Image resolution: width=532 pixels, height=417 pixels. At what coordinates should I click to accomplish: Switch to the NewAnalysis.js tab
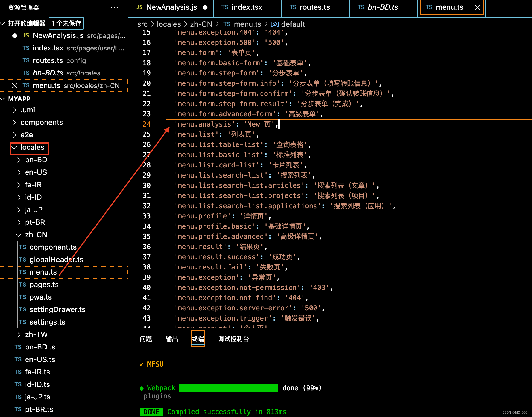171,7
